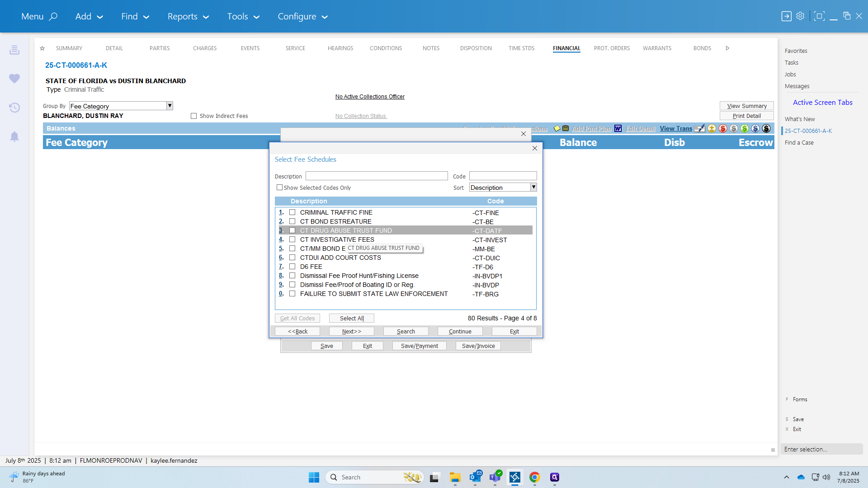Check the CT DRUG ABUSE TRUST FUND checkbox
Viewport: 868px width, 488px height.
click(x=292, y=230)
